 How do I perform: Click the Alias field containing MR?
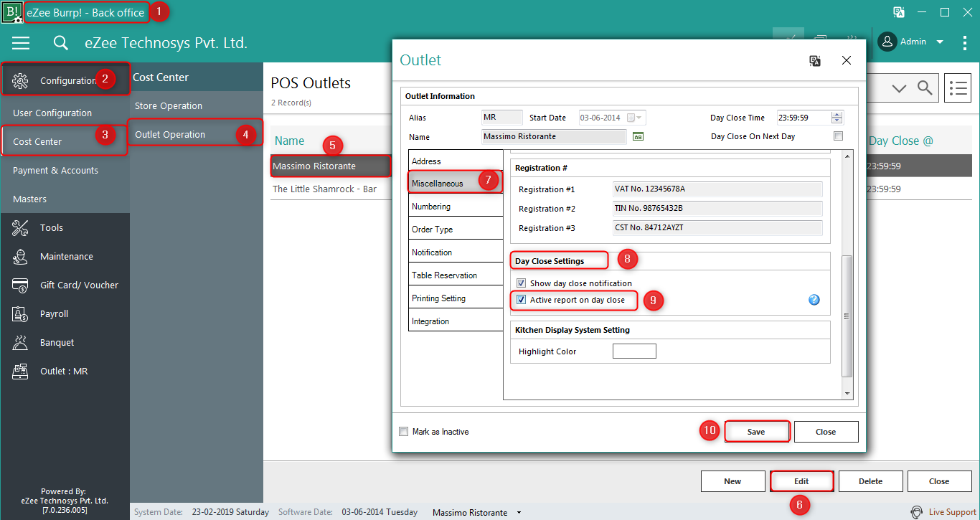pyautogui.click(x=502, y=118)
